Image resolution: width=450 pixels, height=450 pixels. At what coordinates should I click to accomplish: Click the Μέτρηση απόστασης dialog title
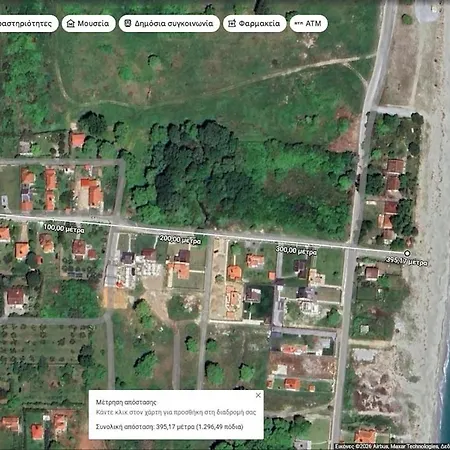tap(126, 402)
